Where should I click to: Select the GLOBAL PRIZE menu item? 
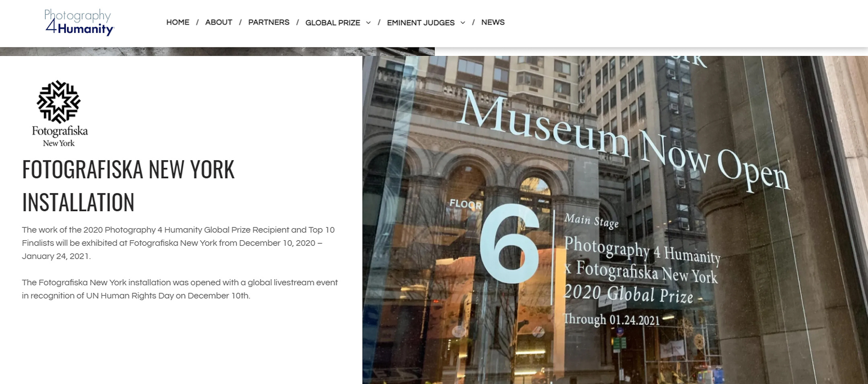332,23
